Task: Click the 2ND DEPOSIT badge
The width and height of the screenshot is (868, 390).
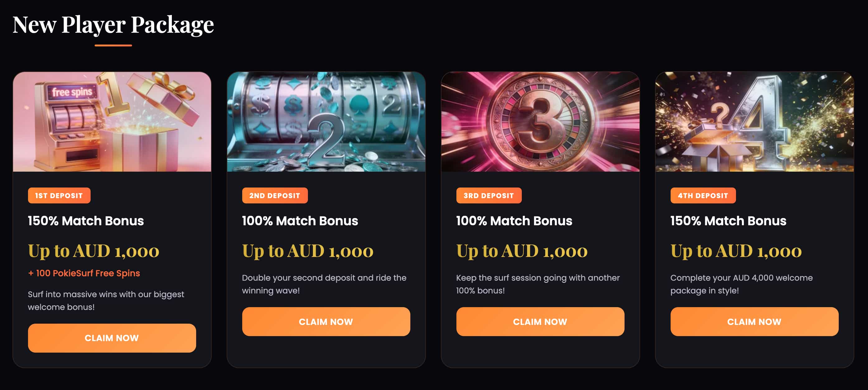Action: [x=274, y=195]
